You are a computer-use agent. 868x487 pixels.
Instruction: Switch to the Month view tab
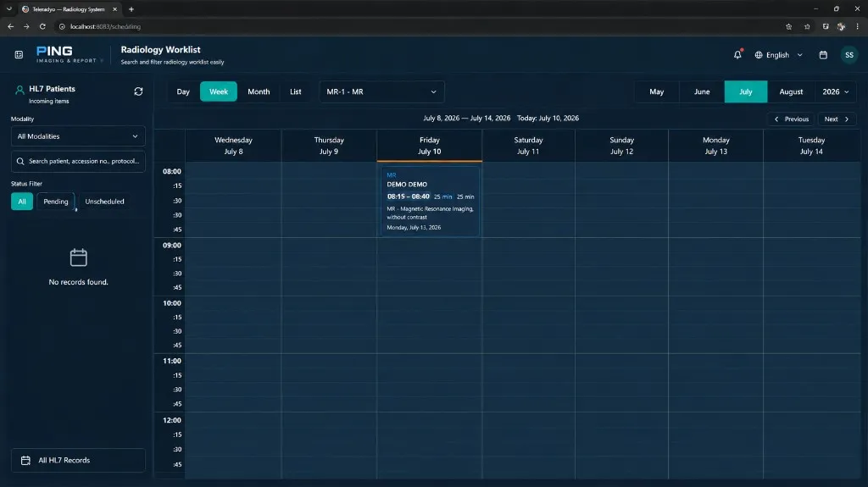[x=259, y=91]
